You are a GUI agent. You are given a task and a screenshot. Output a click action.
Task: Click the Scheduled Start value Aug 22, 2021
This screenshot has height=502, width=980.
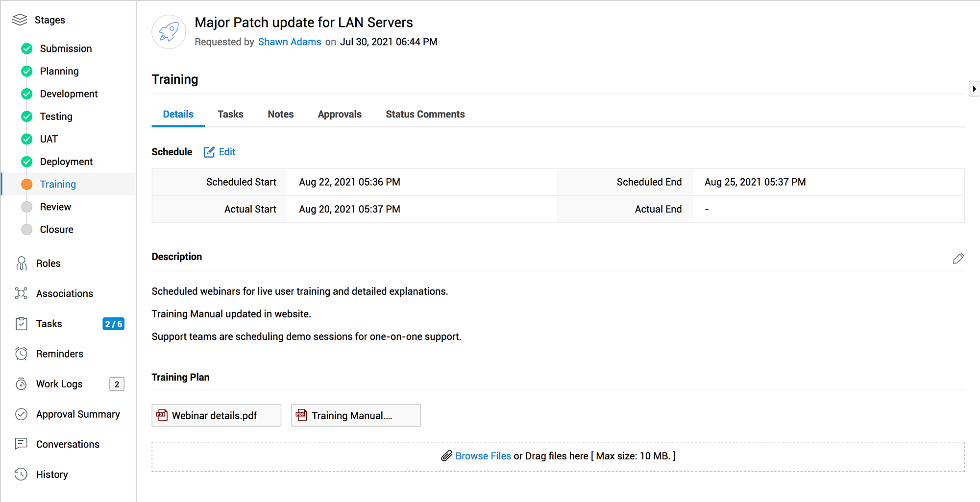point(349,182)
